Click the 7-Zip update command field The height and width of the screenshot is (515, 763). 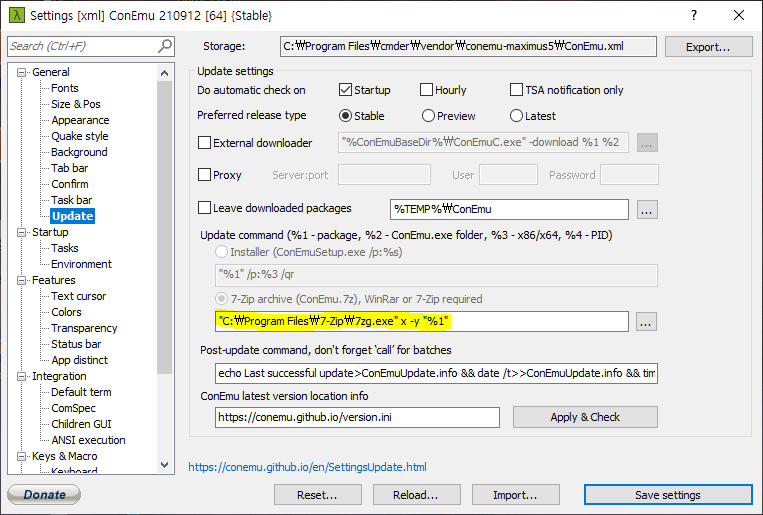pyautogui.click(x=422, y=322)
